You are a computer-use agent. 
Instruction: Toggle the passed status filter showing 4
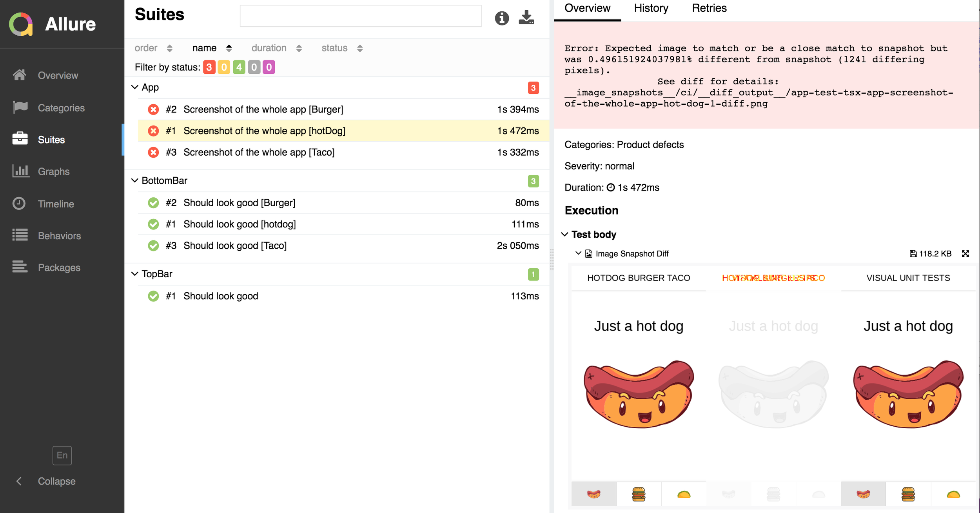click(x=239, y=67)
